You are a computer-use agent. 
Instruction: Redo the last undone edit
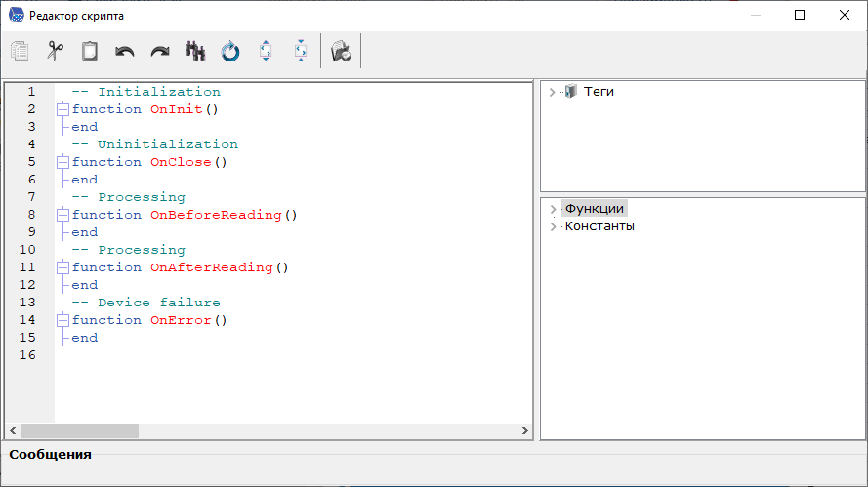160,52
